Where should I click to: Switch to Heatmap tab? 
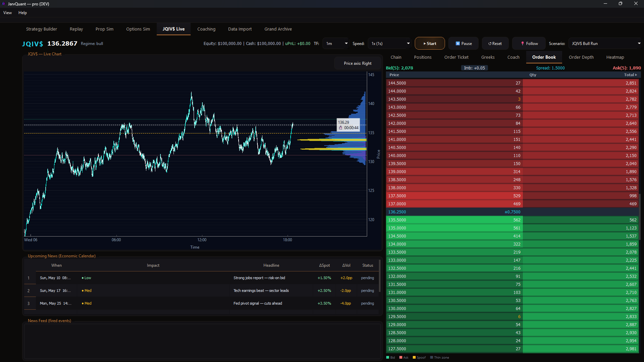(x=615, y=57)
